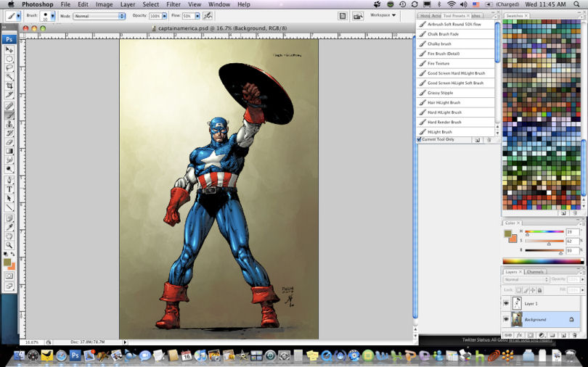The image size is (588, 367).
Task: Select the Eraser tool
Action: (9, 142)
